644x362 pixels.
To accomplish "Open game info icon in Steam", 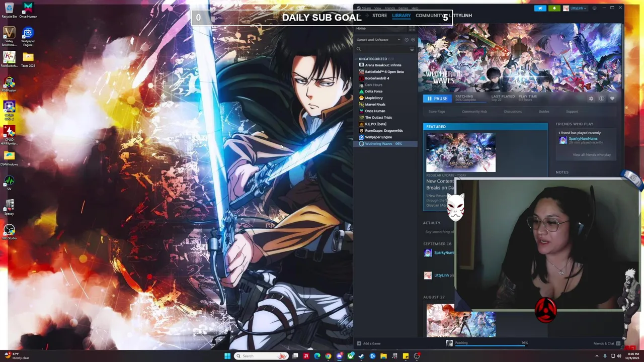I will 601,99.
